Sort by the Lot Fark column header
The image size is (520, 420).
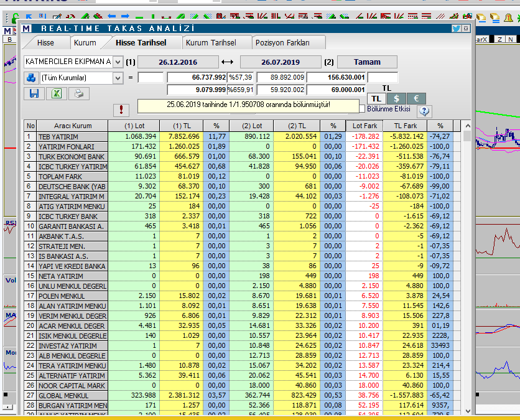tap(364, 126)
